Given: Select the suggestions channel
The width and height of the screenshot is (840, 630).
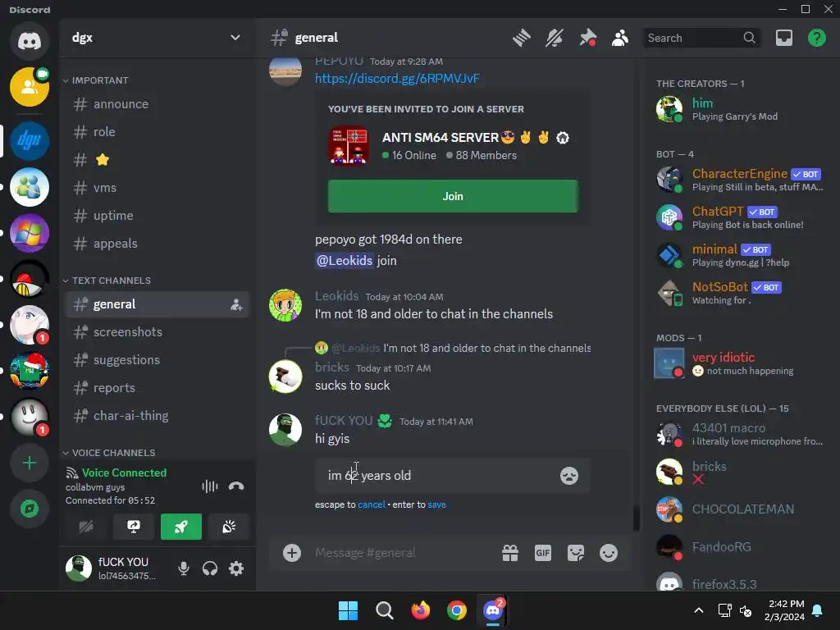Looking at the screenshot, I should pyautogui.click(x=157, y=360).
